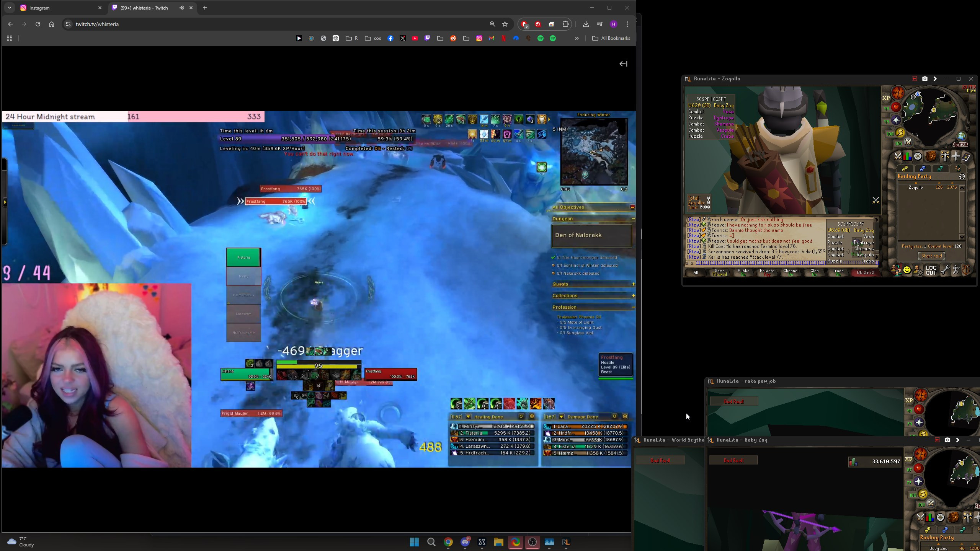Expand RuneLite sidebar arrow in Zoqollo window

coord(935,79)
